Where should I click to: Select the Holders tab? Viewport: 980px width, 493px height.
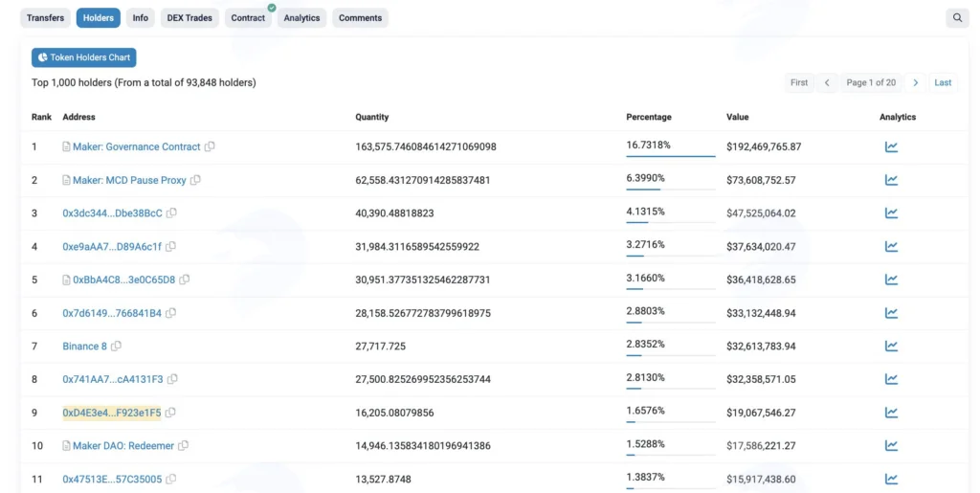tap(99, 18)
